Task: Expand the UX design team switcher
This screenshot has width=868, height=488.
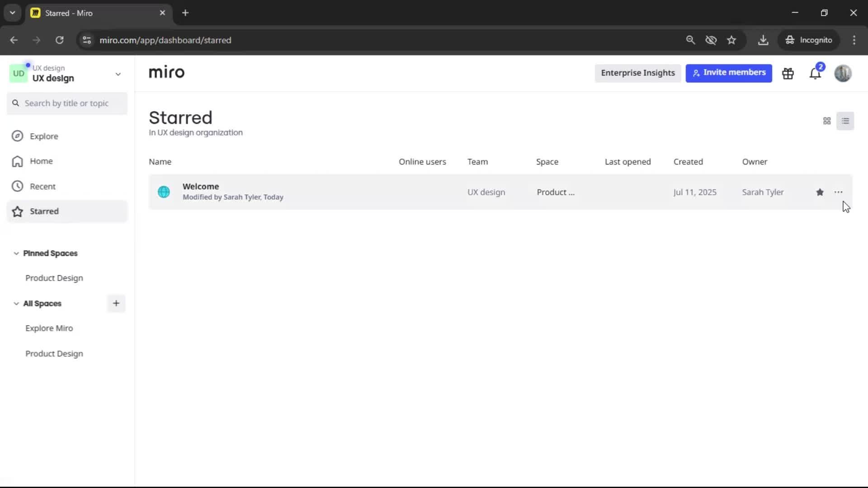Action: (118, 74)
